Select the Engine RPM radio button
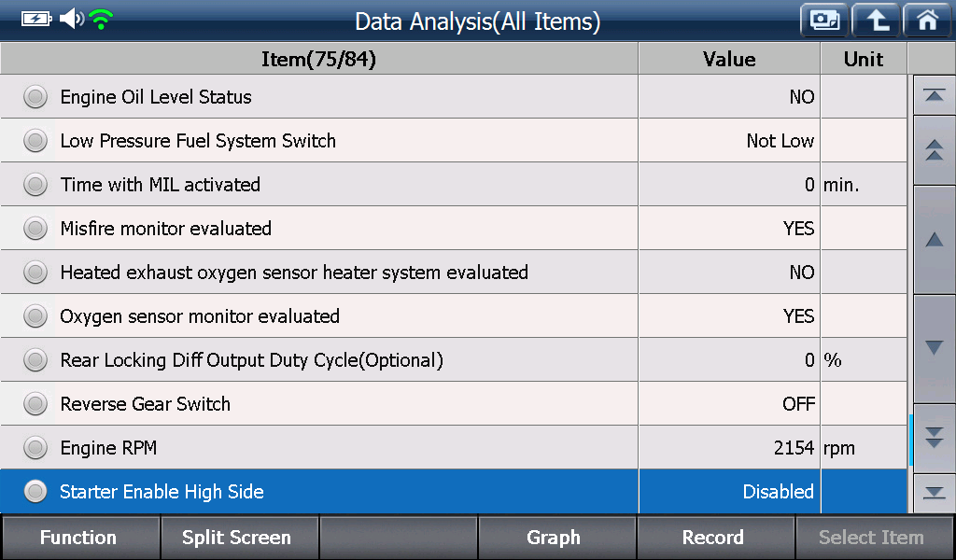Image resolution: width=956 pixels, height=560 pixels. [35, 448]
